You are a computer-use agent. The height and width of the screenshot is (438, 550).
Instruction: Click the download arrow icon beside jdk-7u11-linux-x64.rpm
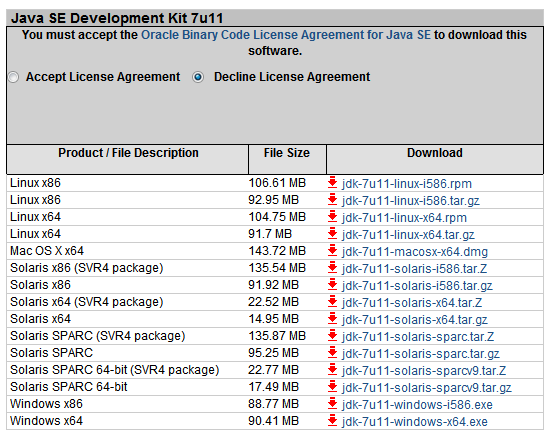(332, 217)
